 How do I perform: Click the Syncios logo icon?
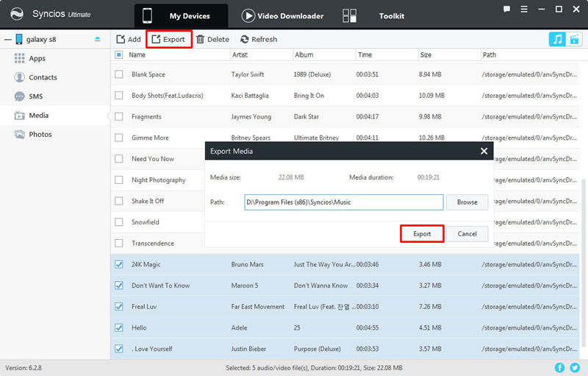[17, 14]
